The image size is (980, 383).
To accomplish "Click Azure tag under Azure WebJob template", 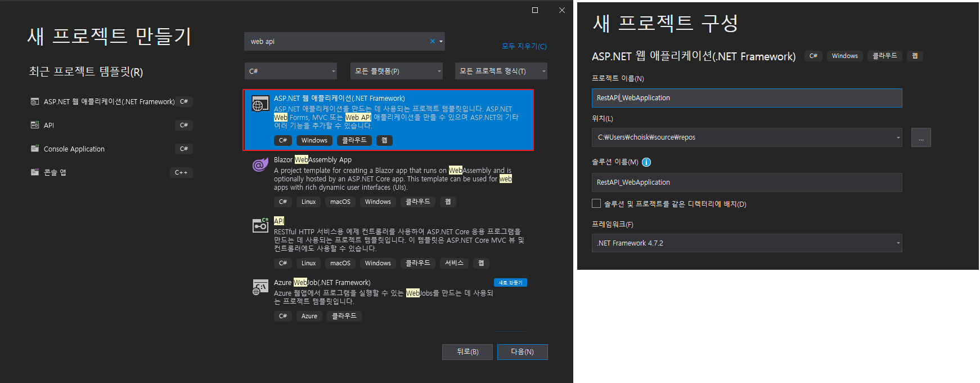I will click(309, 316).
